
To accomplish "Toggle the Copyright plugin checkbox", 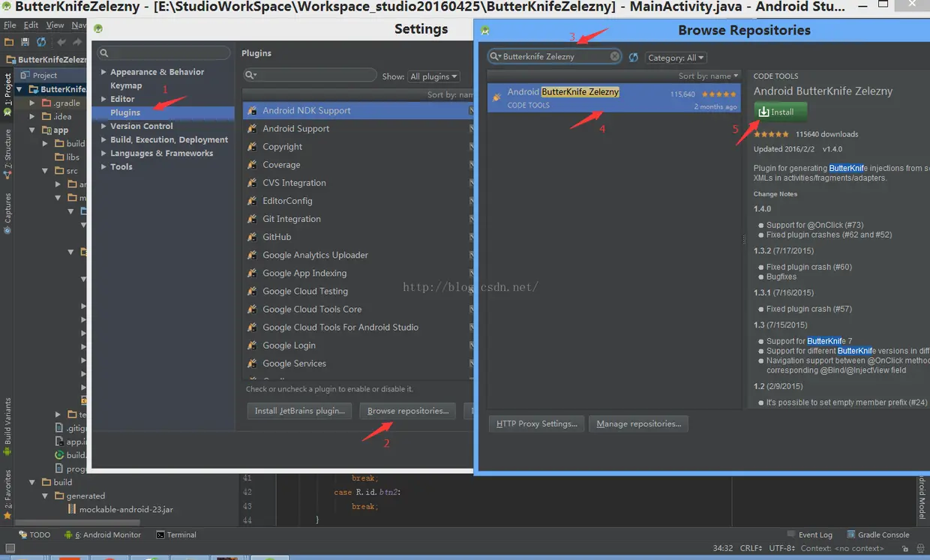I will (472, 147).
